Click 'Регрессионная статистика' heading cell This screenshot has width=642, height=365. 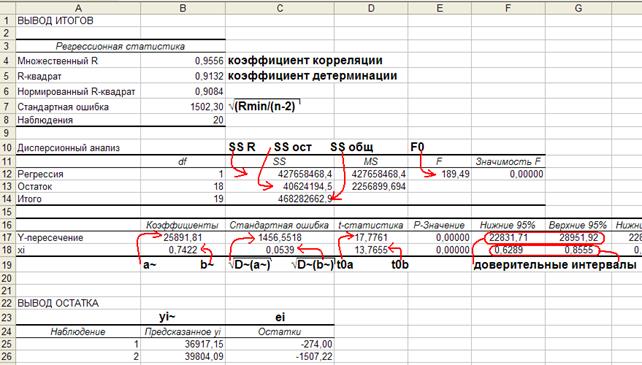coord(120,46)
